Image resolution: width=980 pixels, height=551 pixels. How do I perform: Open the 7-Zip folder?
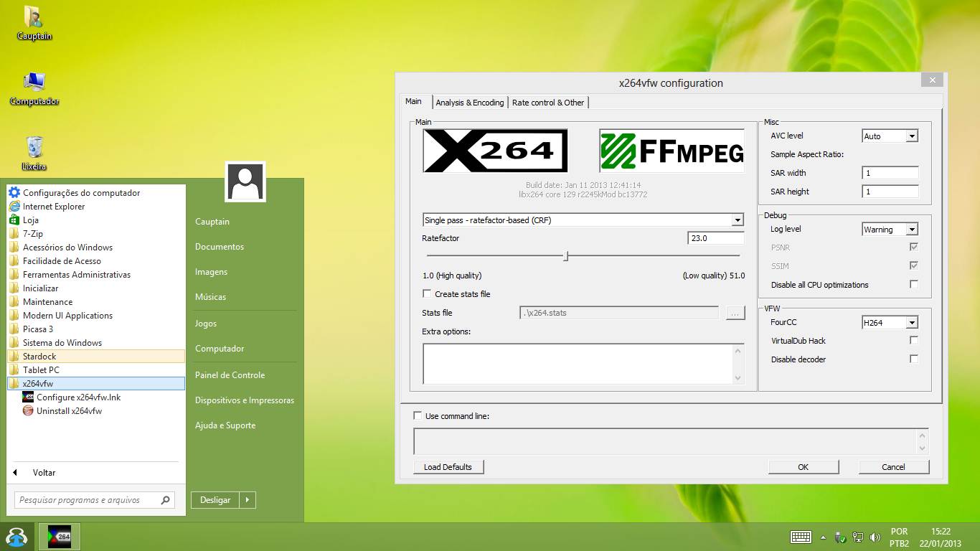point(26,234)
